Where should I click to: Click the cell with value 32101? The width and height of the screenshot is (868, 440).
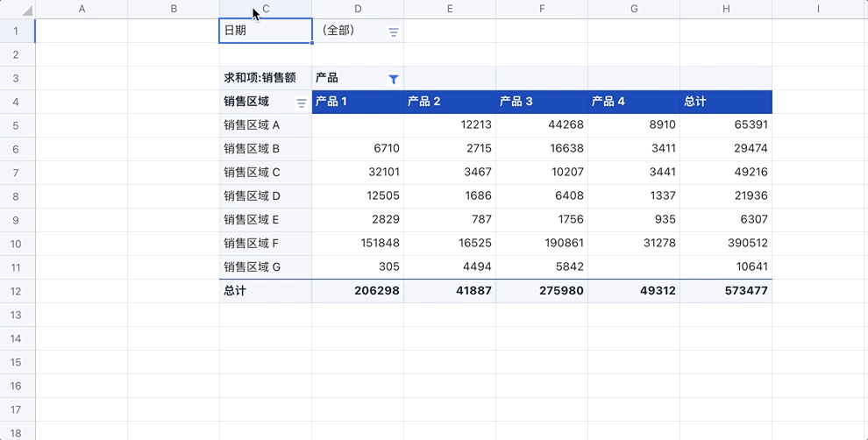tap(358, 173)
